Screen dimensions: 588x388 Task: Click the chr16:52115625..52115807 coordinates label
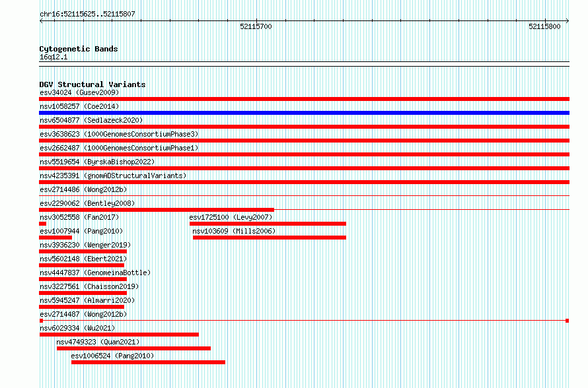pos(87,15)
